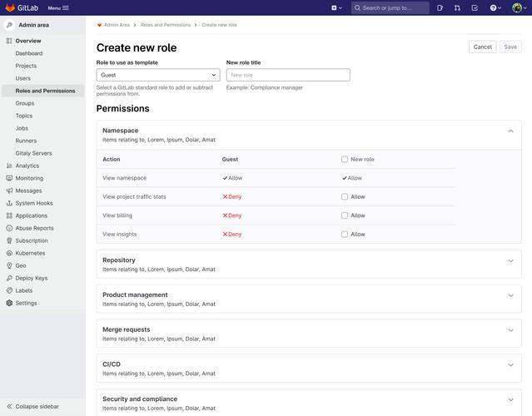532x416 pixels.
Task: Click the Collapse sidebar label
Action: (37, 406)
